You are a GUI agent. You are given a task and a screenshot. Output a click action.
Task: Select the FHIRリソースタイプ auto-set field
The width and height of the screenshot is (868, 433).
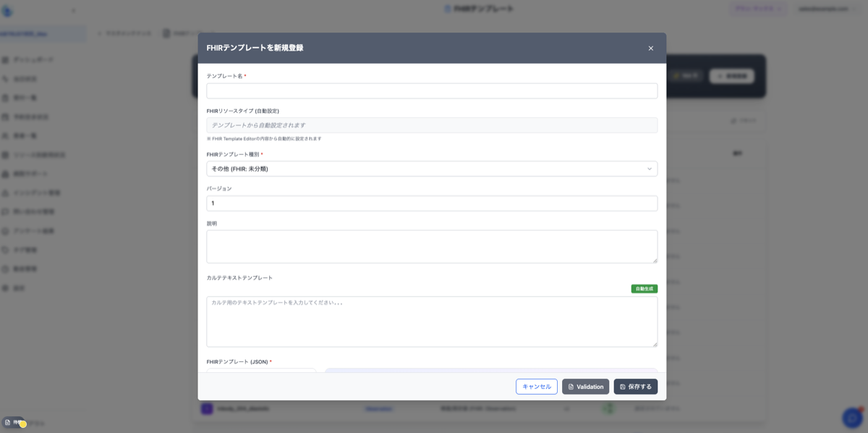[432, 125]
